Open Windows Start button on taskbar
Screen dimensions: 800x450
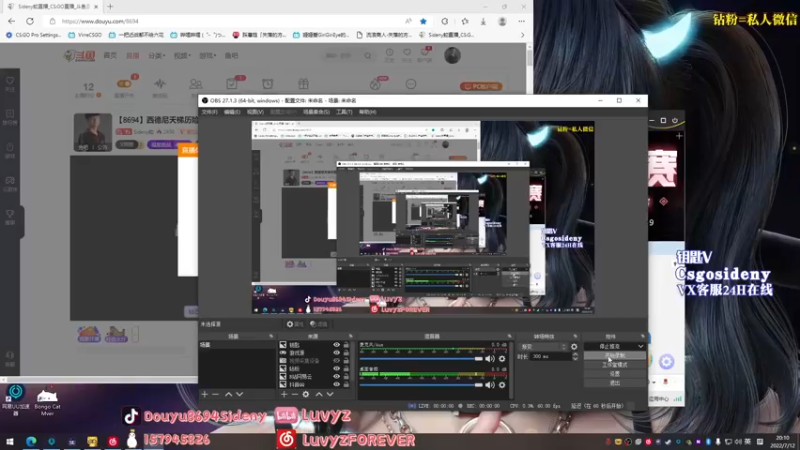click(10, 441)
